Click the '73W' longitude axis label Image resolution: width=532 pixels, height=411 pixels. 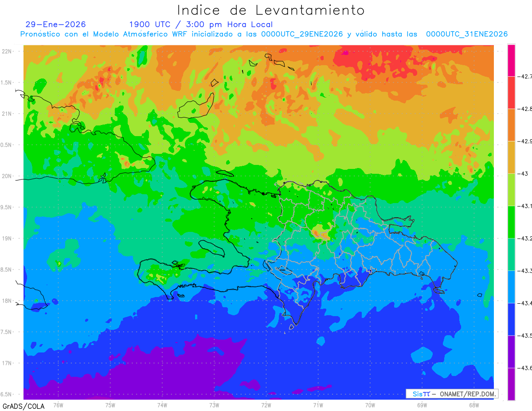(x=214, y=405)
